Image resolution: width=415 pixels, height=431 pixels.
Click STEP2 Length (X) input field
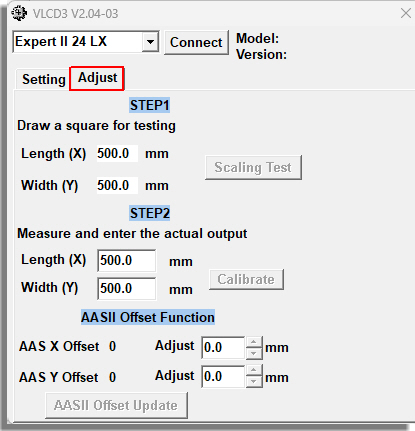coord(126,260)
